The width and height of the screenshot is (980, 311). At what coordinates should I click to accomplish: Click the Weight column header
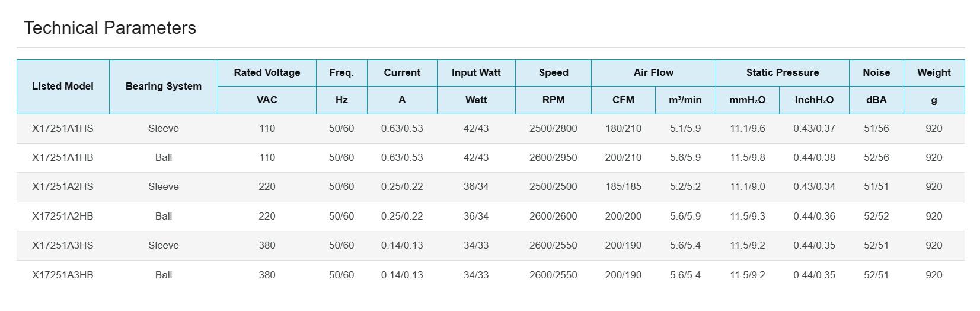(934, 72)
